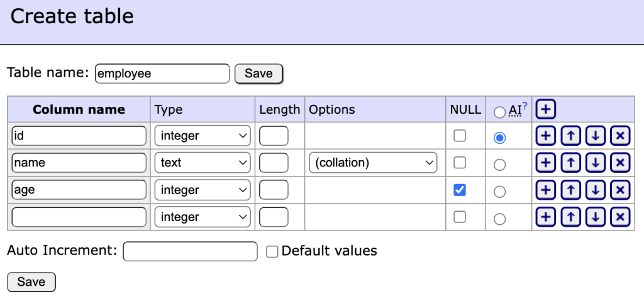
Task: Move the name column up
Action: pos(570,163)
